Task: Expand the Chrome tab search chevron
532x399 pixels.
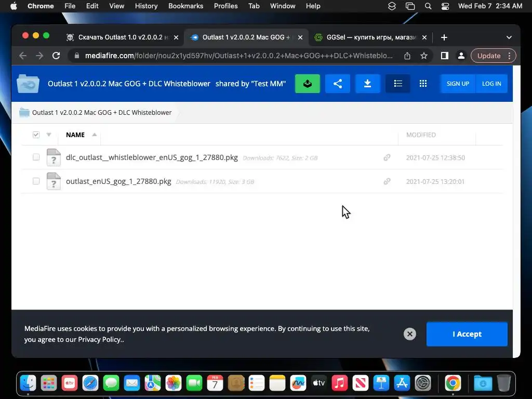Action: point(509,37)
